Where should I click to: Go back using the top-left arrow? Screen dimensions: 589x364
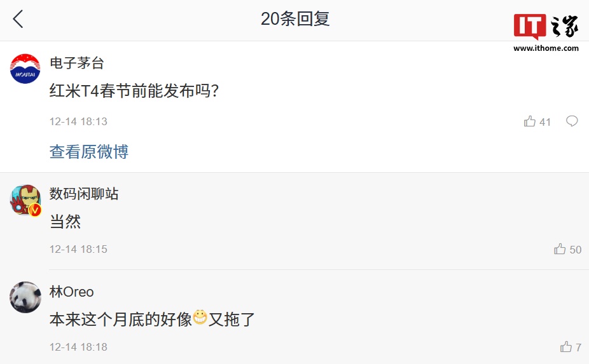coord(18,19)
